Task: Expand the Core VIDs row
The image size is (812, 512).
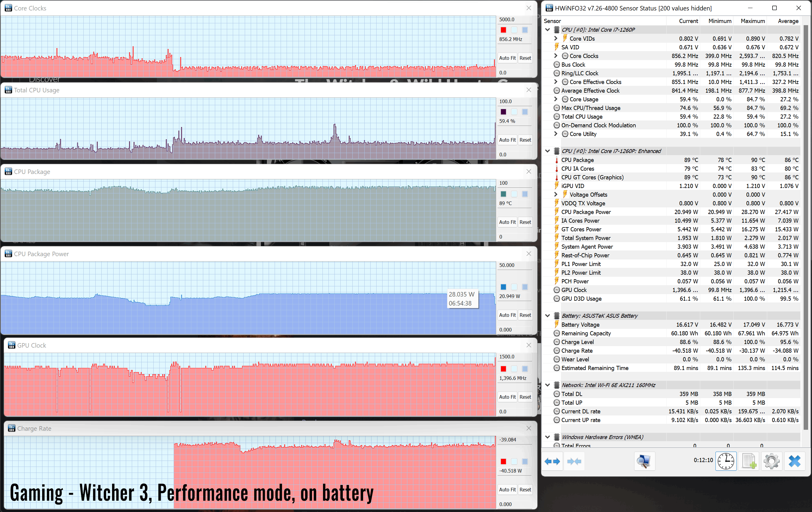Action: point(556,39)
